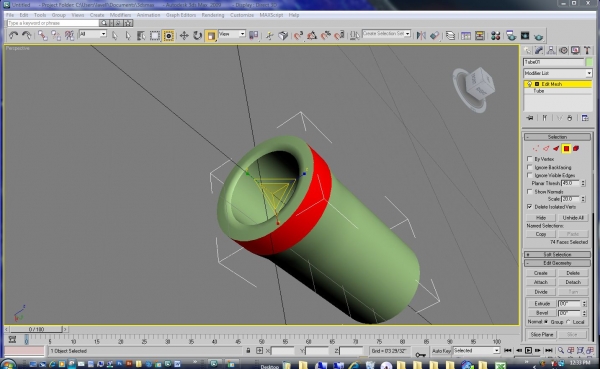Open the Customize menu
The height and width of the screenshot is (369, 600).
pyautogui.click(x=242, y=15)
